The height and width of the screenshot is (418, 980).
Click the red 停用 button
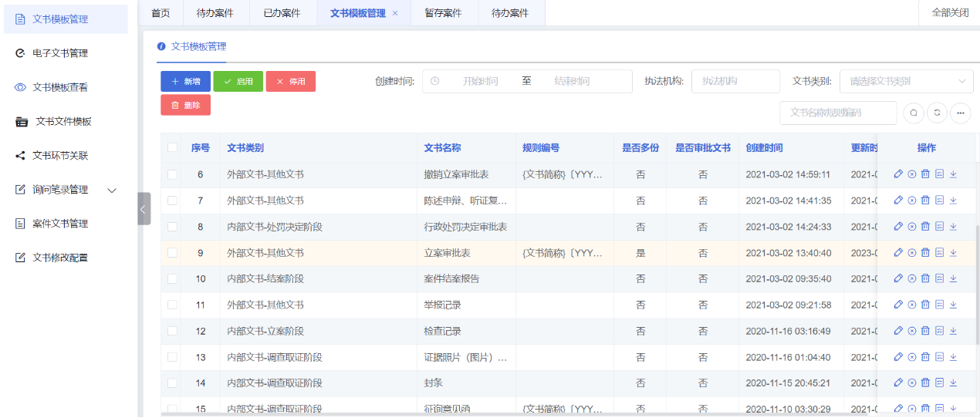(x=290, y=82)
